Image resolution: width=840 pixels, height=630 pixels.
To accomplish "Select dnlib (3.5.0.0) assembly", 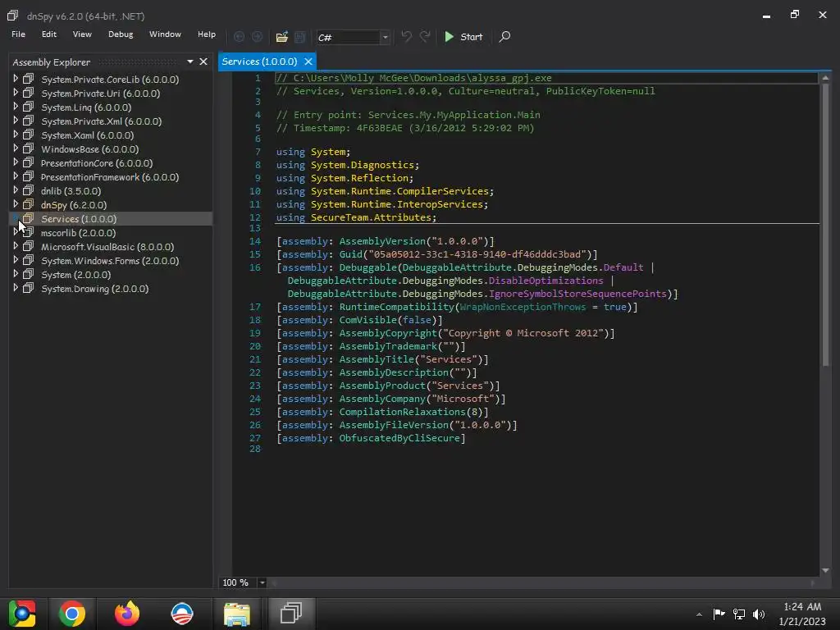I will tap(71, 190).
